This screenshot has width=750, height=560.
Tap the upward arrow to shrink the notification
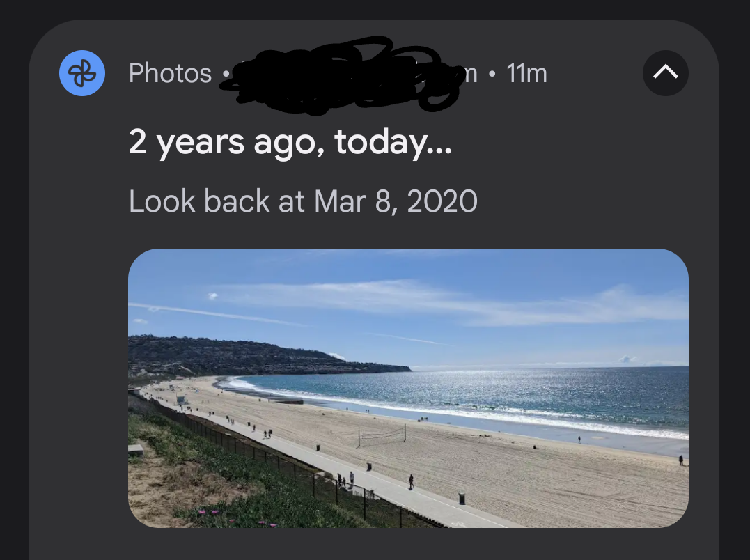coord(665,72)
